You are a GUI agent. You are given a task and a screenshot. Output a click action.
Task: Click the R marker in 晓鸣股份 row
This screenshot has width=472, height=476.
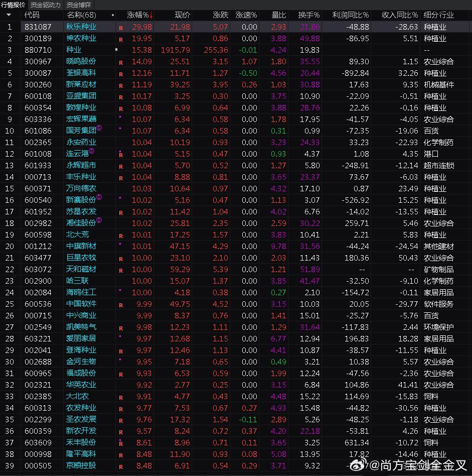click(121, 63)
